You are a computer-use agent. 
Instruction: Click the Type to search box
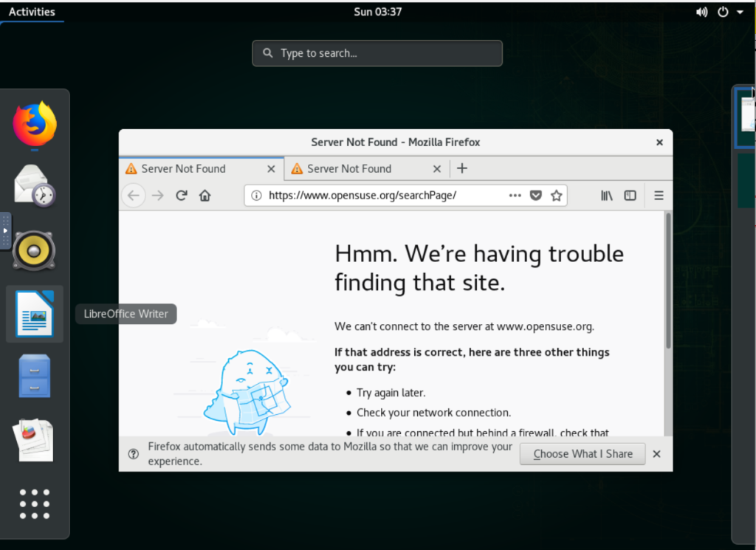click(377, 53)
